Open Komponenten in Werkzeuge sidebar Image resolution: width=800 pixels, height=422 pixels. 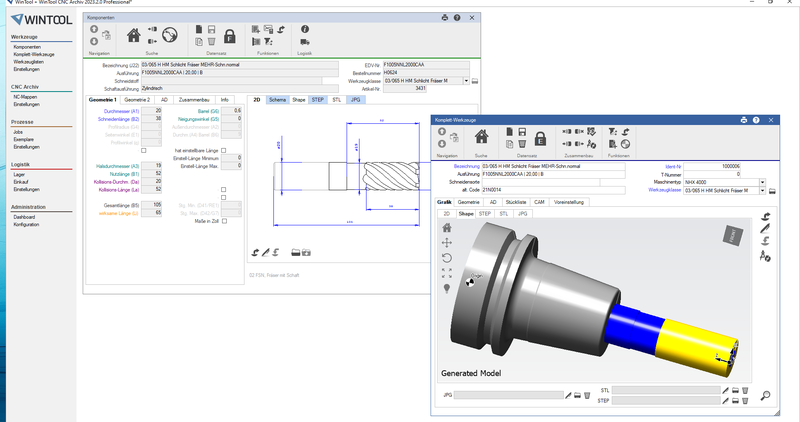pos(27,47)
